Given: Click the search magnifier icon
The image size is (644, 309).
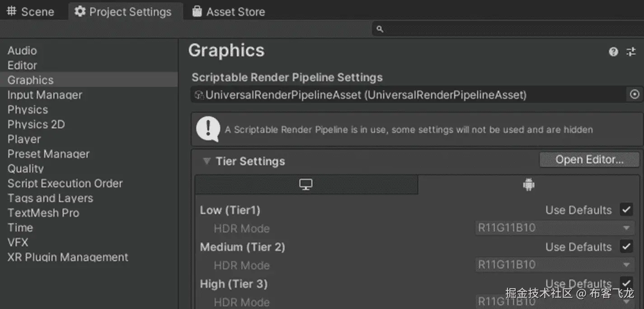Looking at the screenshot, I should [x=380, y=29].
